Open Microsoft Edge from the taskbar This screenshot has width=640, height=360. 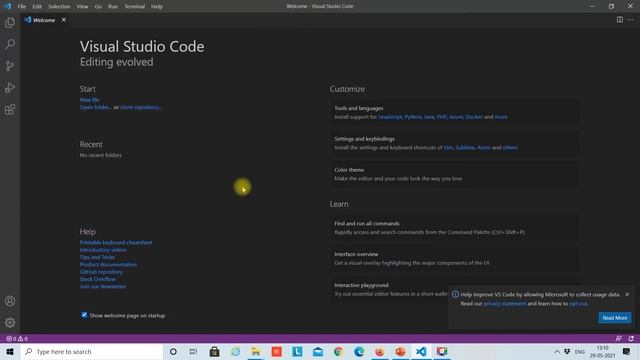click(x=359, y=351)
